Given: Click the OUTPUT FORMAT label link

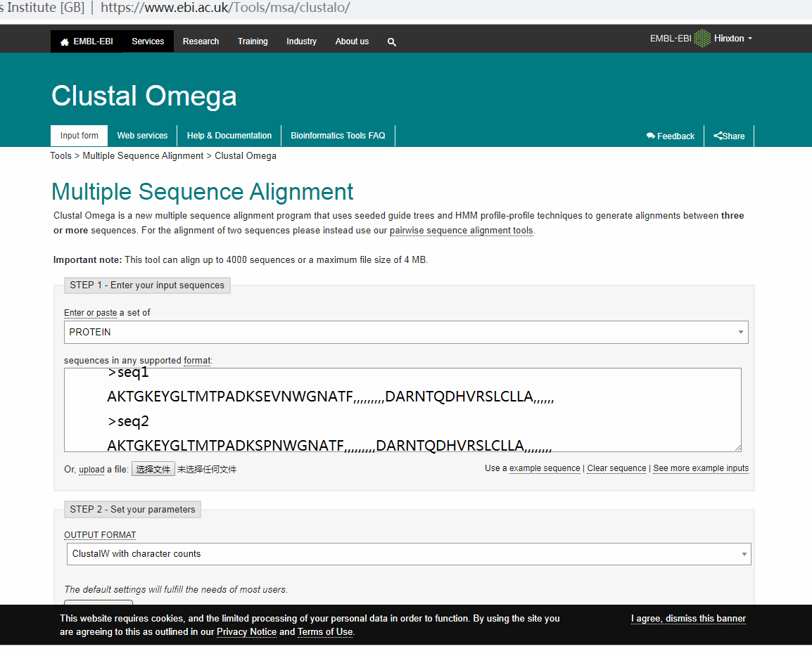Looking at the screenshot, I should click(x=100, y=535).
